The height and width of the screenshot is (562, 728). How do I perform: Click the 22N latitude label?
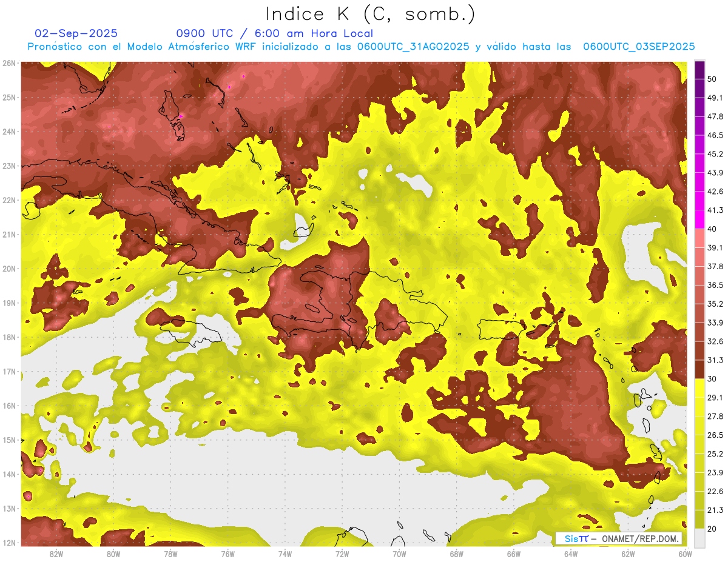9,200
